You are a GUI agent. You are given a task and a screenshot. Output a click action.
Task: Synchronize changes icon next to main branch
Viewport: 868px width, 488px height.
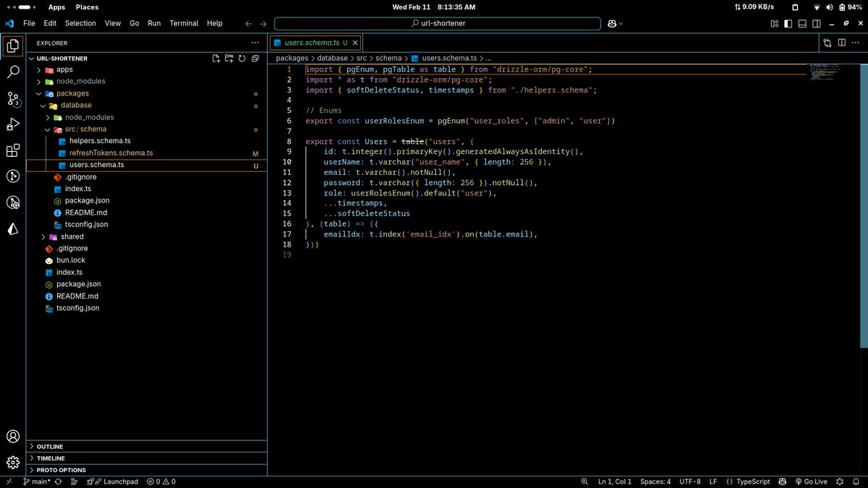pyautogui.click(x=58, y=481)
